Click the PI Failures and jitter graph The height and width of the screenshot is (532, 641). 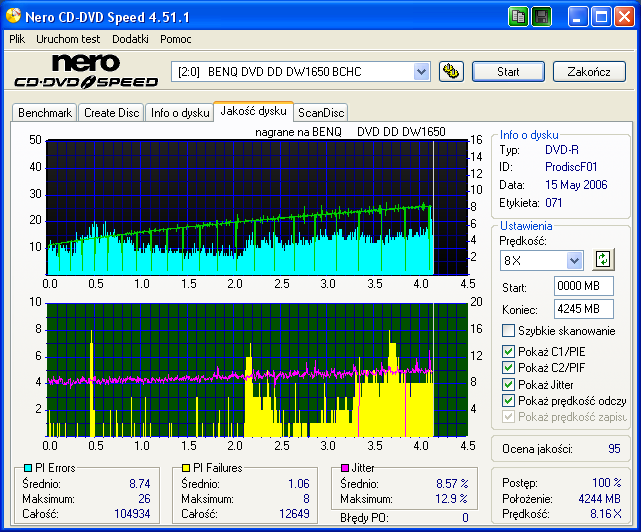257,370
